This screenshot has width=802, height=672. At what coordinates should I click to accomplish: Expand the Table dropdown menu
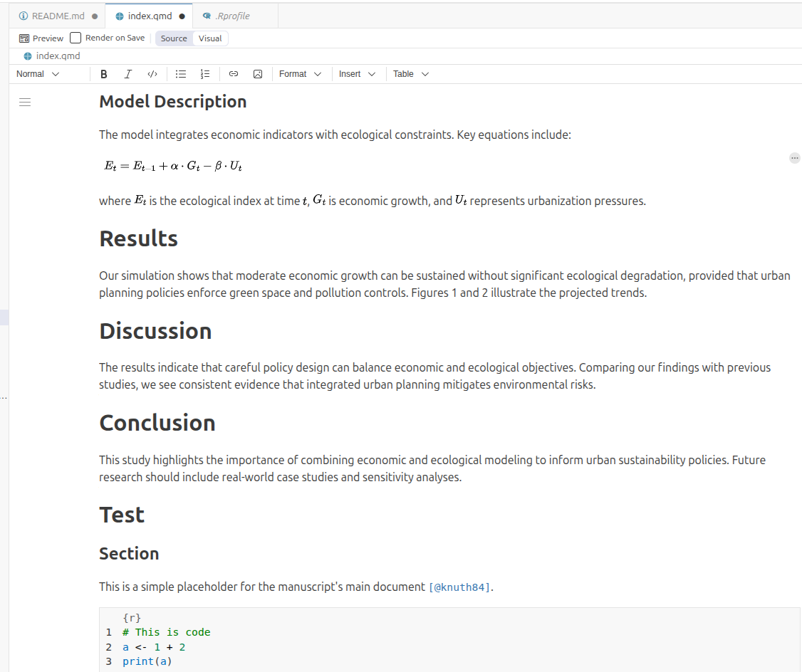click(411, 74)
